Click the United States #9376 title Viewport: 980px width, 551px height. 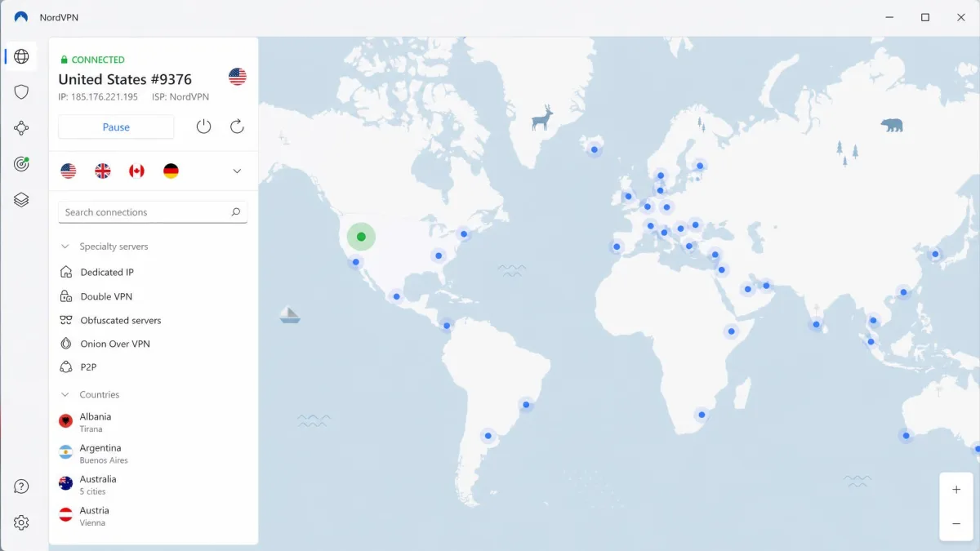[125, 79]
